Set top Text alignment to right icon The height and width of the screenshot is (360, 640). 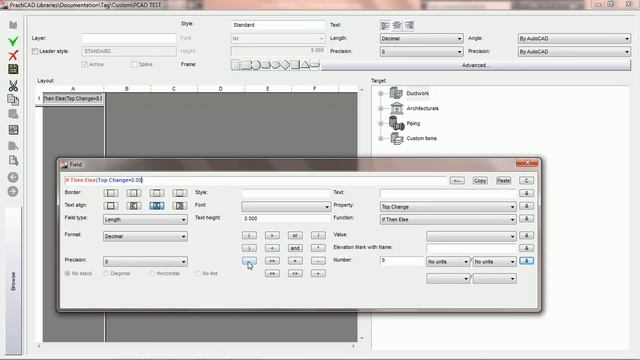click(x=409, y=26)
